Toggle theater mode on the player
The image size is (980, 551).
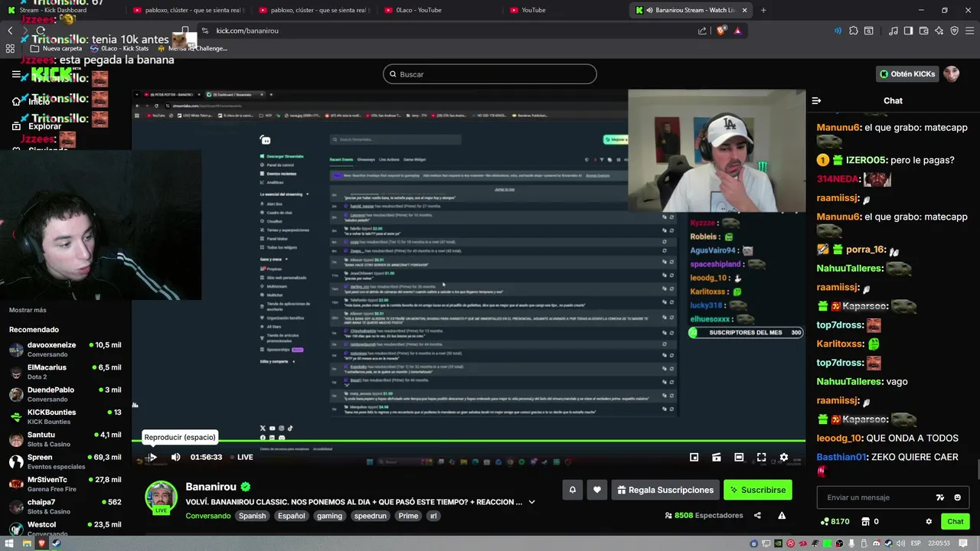tap(739, 457)
